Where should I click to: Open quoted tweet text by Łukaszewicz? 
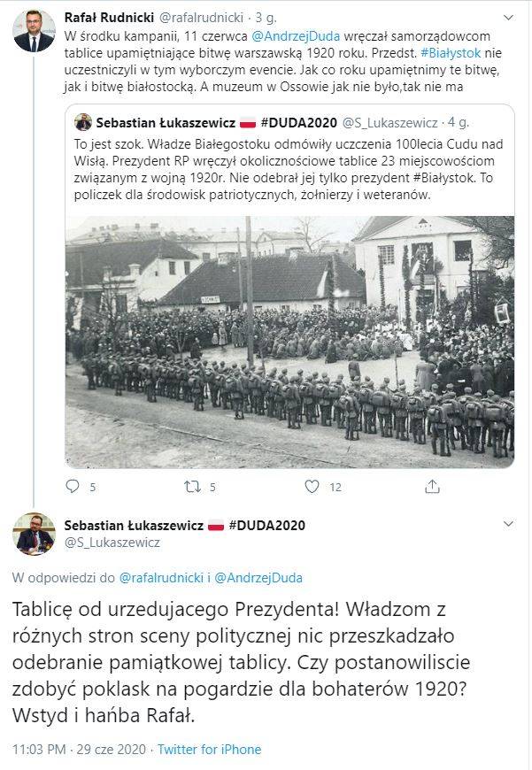pyautogui.click(x=289, y=169)
